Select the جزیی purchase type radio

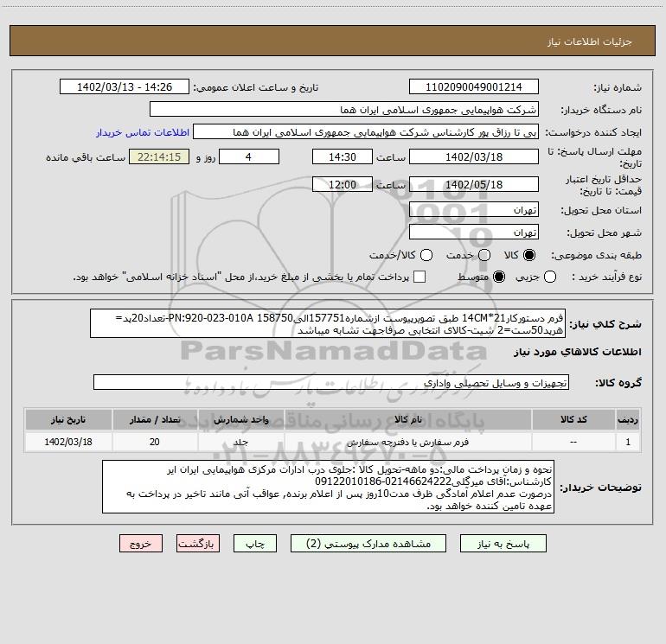549,277
